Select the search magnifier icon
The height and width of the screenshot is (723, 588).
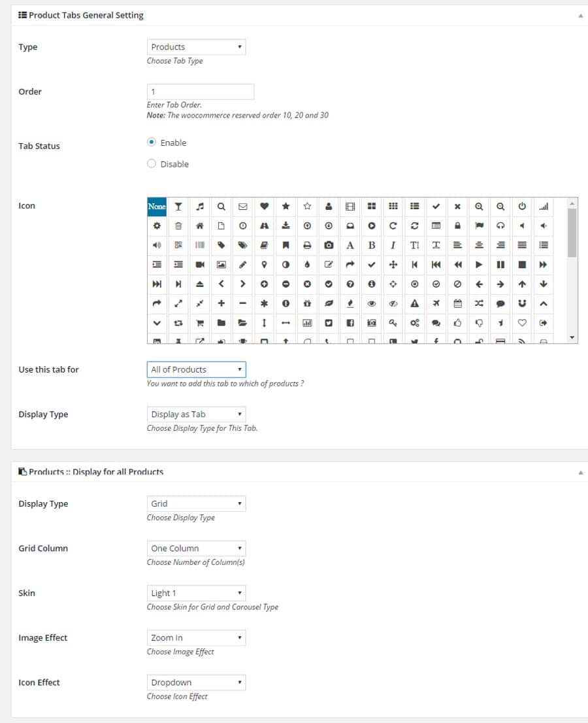(221, 207)
